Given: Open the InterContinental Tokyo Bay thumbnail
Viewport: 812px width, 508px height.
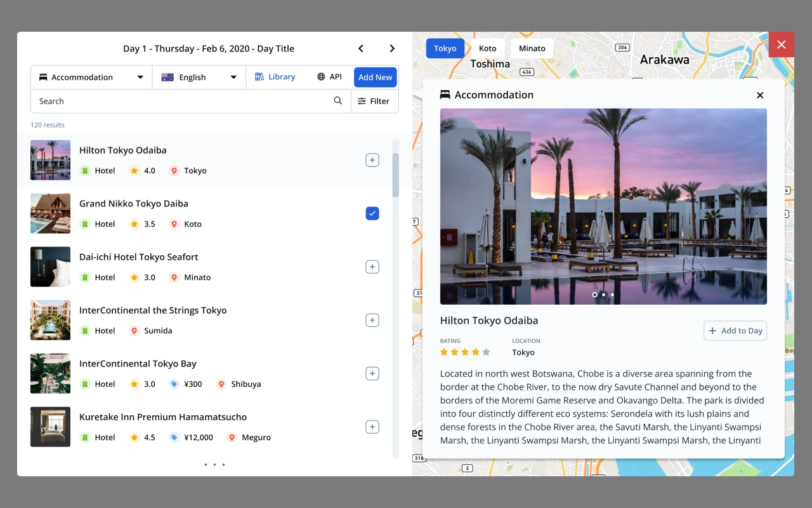Looking at the screenshot, I should 50,373.
